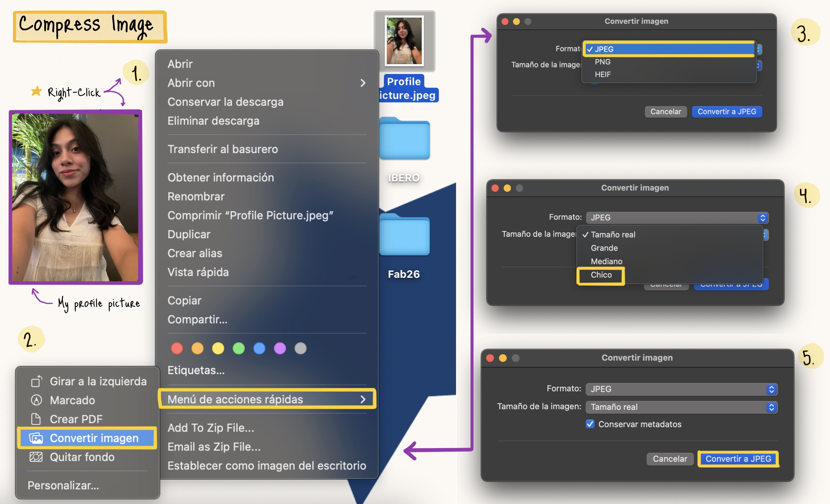Apply the purple color tag

point(280,348)
